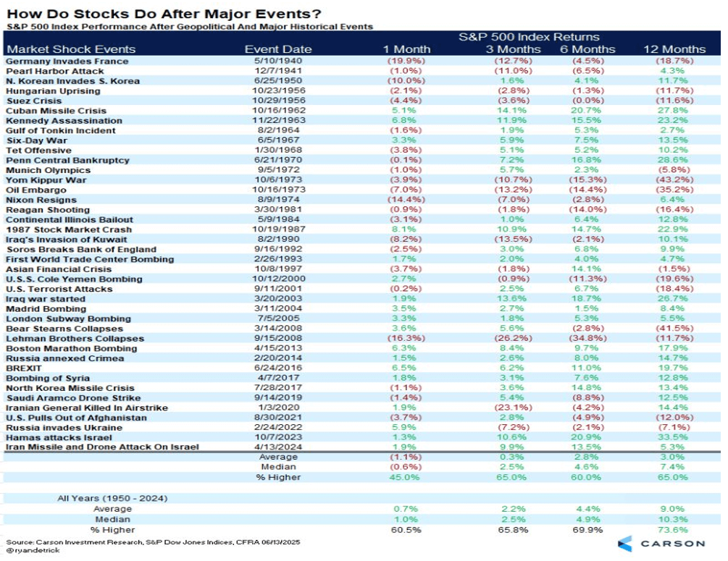
Task: Click the 'Tet Offensive' row label
Action: (38, 151)
